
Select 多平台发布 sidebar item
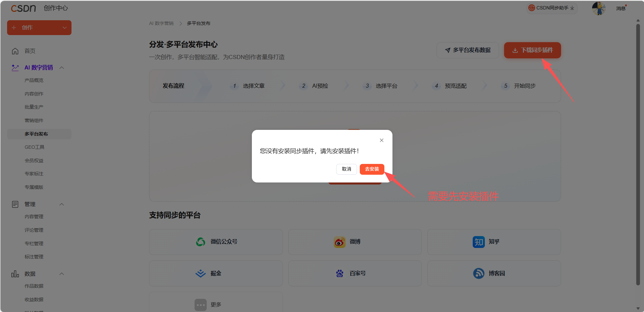point(39,134)
